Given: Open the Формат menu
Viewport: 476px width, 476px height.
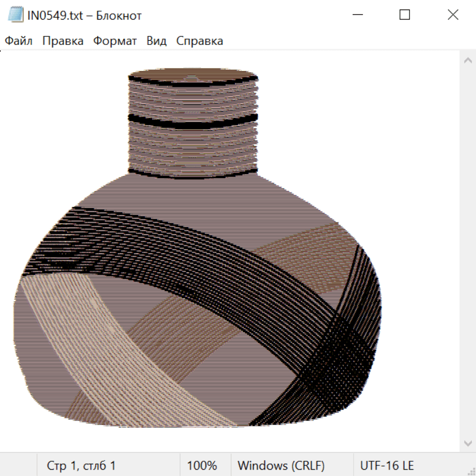Looking at the screenshot, I should coord(115,41).
